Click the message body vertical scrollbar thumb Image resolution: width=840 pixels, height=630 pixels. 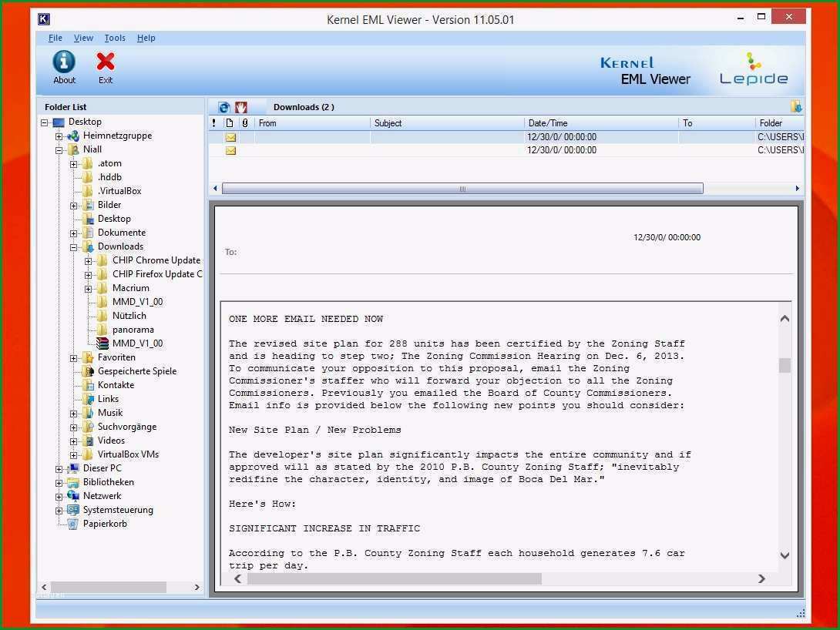coord(785,366)
